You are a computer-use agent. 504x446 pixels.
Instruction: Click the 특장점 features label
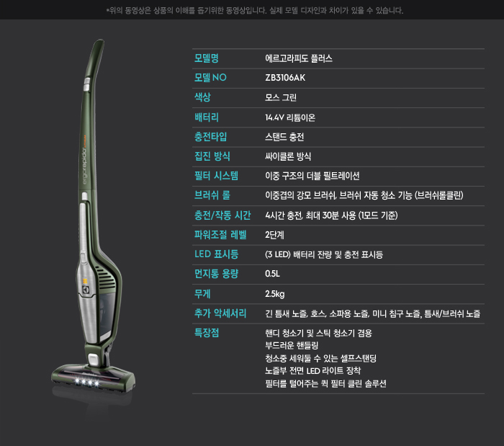click(x=207, y=333)
